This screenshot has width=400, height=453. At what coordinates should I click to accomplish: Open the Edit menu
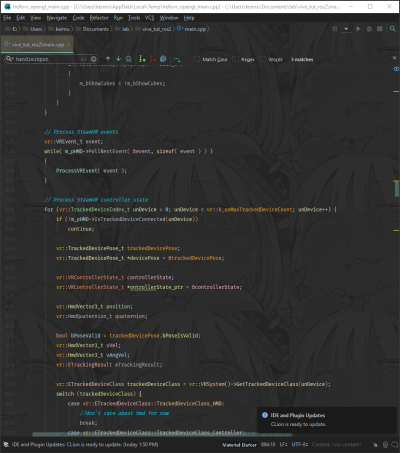click(21, 18)
